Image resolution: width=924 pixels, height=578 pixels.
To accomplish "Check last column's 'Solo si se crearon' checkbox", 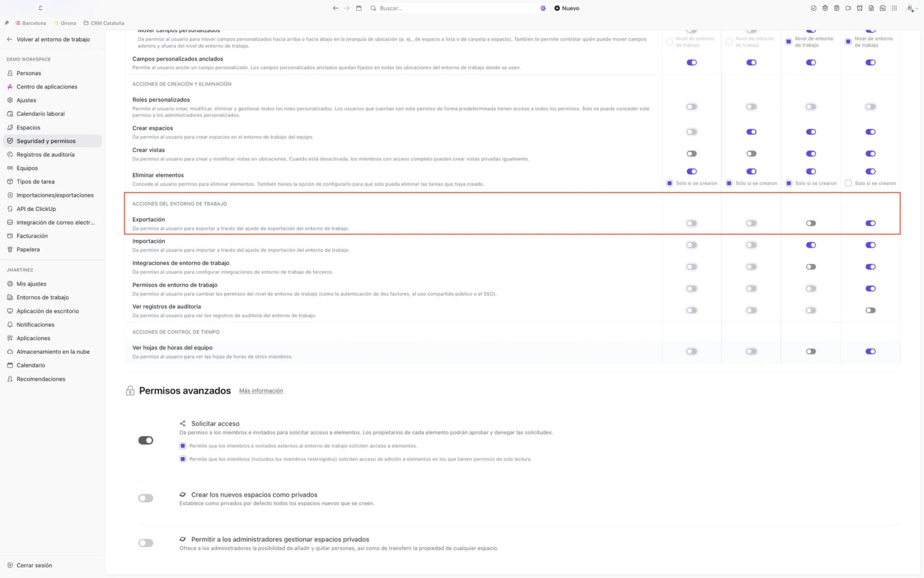I will click(x=848, y=183).
